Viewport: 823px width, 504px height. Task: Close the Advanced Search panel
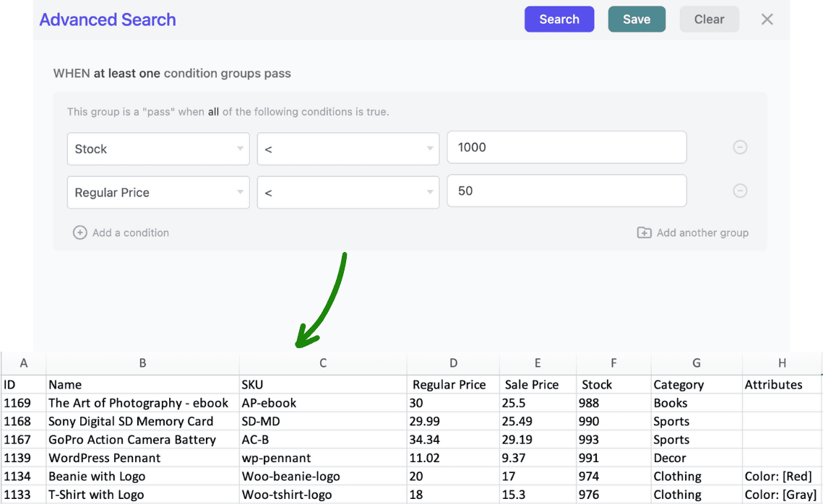click(767, 19)
